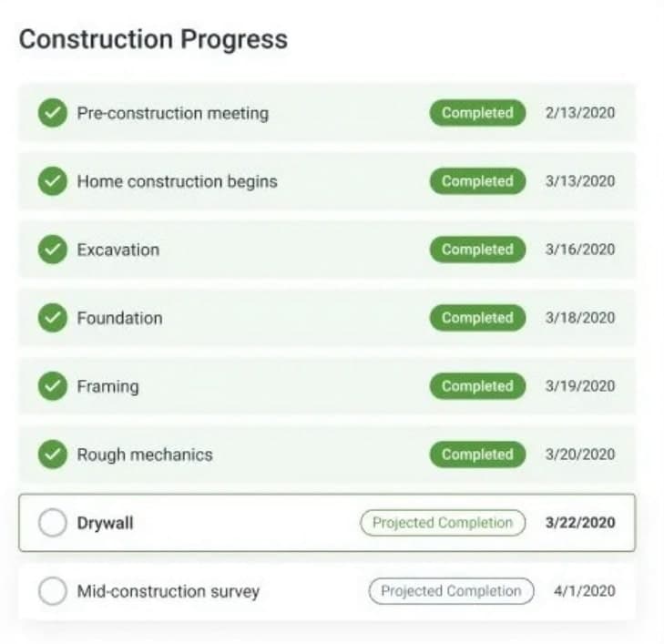
Task: Select the Rough mechanics milestone label
Action: point(144,455)
